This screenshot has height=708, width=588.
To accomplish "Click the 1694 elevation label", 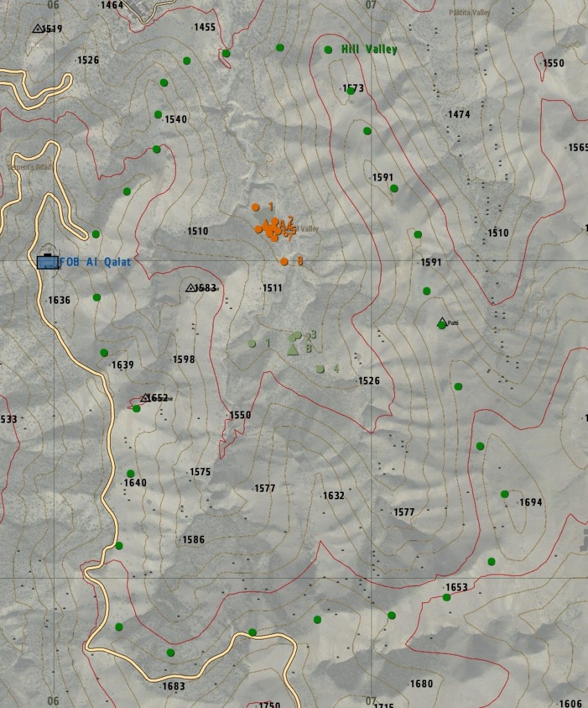I will (530, 503).
